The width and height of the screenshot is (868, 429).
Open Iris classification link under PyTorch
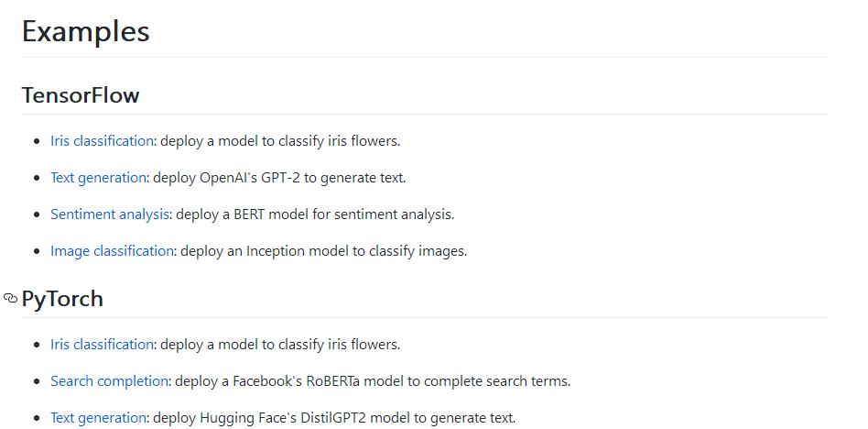click(102, 345)
